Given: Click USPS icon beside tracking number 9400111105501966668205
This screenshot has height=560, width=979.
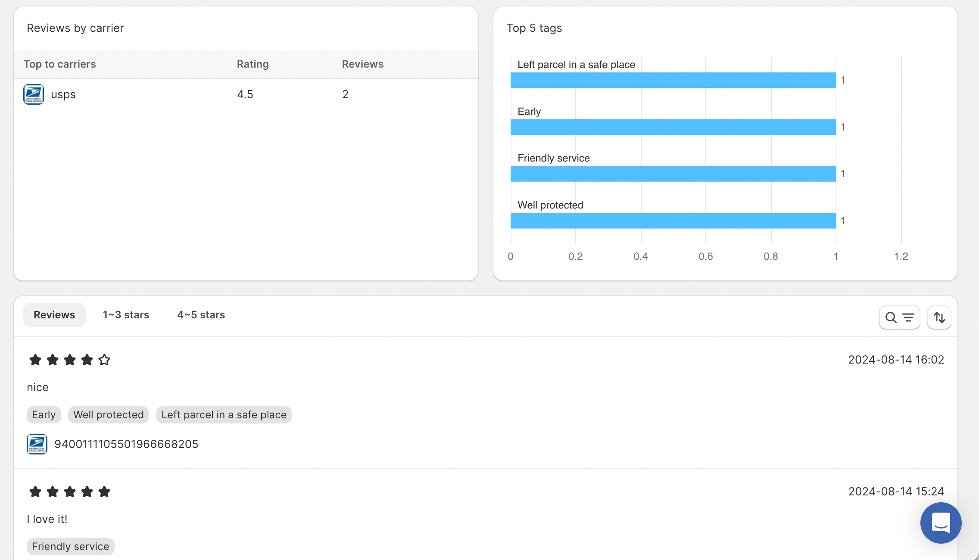Looking at the screenshot, I should point(37,444).
